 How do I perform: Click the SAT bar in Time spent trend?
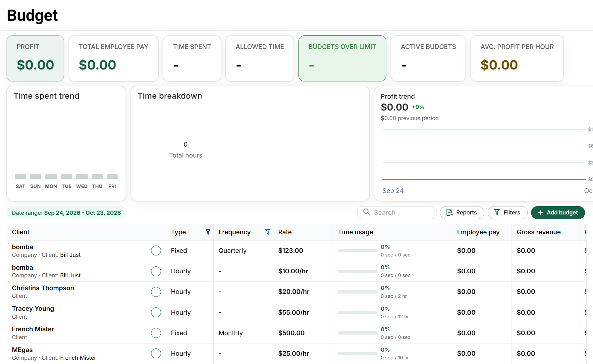pos(21,176)
